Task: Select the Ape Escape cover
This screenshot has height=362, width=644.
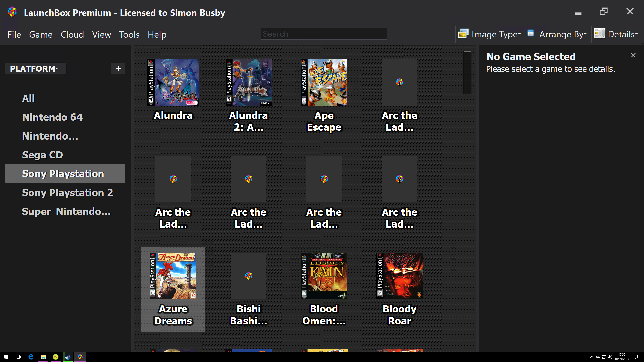Action: (x=324, y=82)
